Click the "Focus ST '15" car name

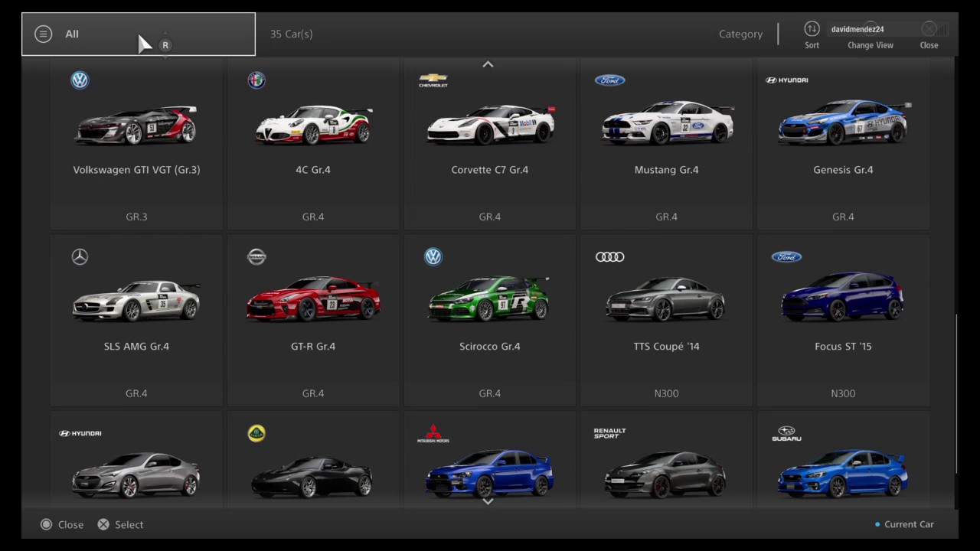843,347
